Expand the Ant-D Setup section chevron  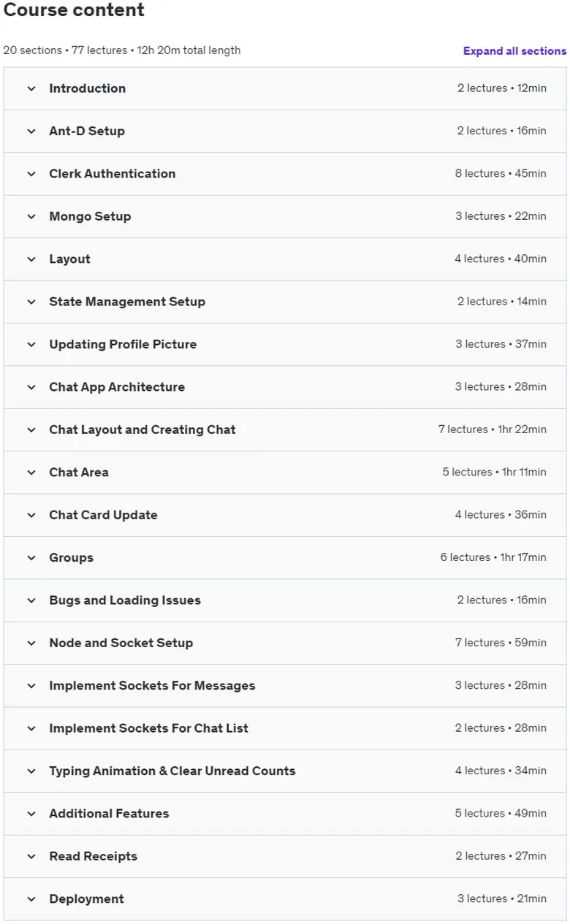click(x=31, y=131)
